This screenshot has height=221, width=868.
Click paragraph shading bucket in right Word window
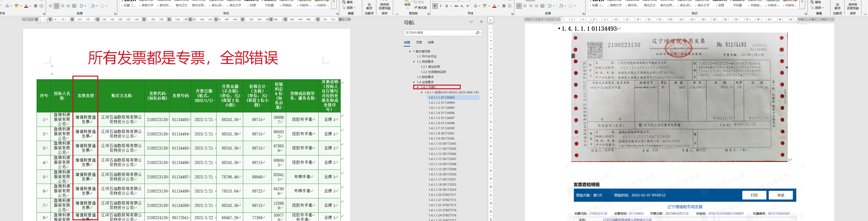pos(561,6)
